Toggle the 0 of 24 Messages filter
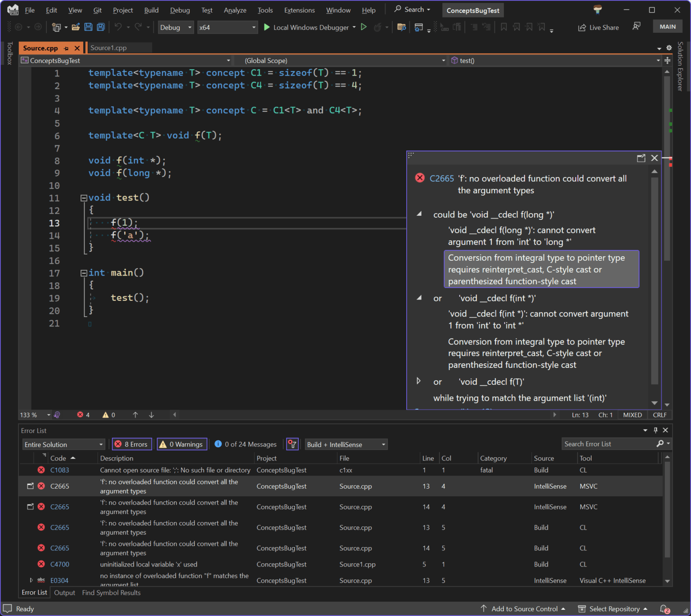691x616 pixels. [x=245, y=444]
